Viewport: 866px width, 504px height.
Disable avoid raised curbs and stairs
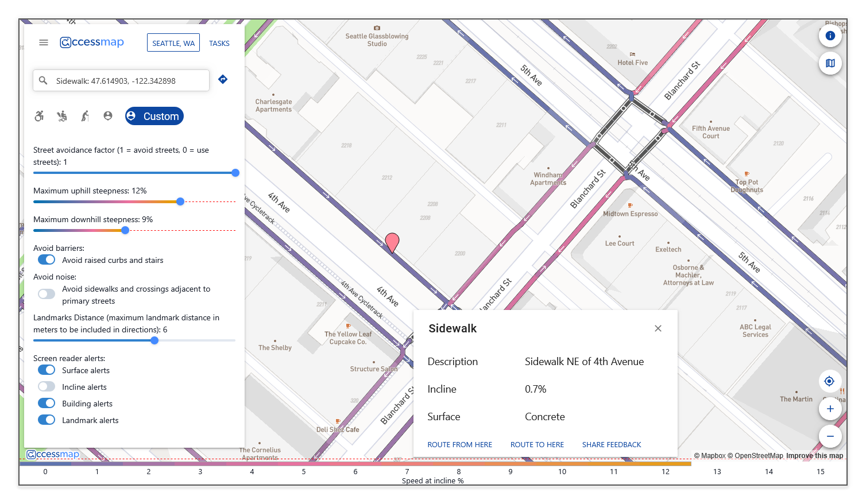[x=47, y=260]
